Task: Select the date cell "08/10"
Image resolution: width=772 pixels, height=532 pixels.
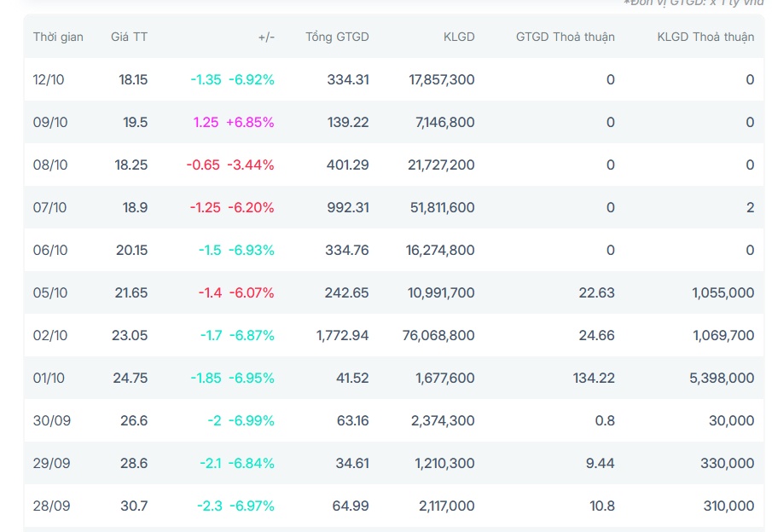Action: pos(50,165)
